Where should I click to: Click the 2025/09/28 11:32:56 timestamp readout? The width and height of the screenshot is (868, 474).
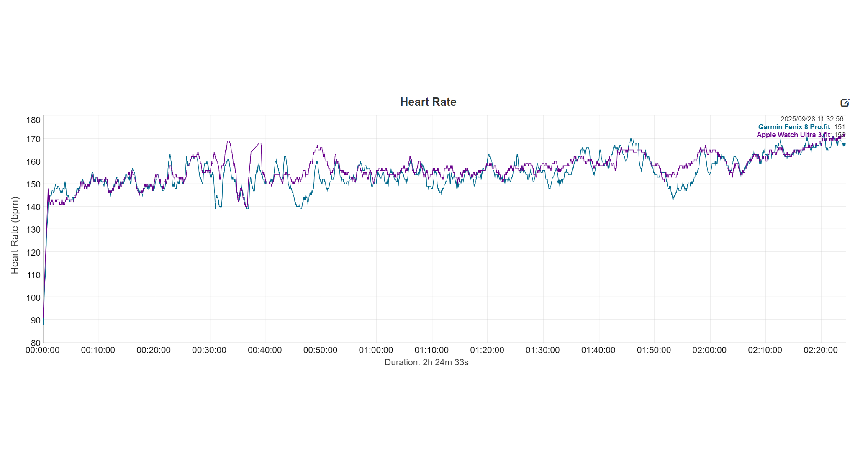[x=812, y=119]
